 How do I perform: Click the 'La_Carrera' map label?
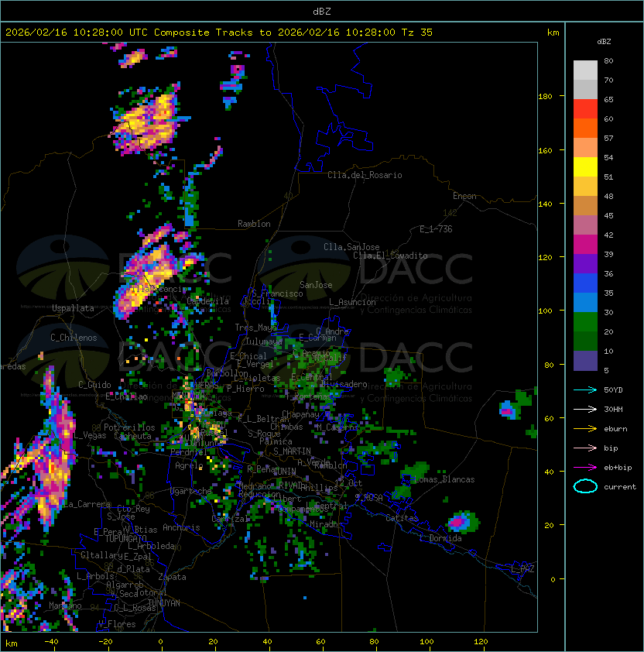coord(87,504)
